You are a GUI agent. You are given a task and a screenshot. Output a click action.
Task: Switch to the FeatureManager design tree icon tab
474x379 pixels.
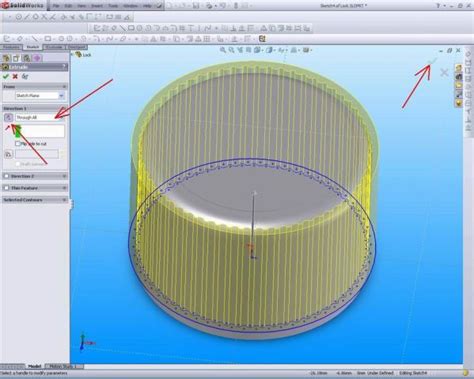click(x=6, y=58)
